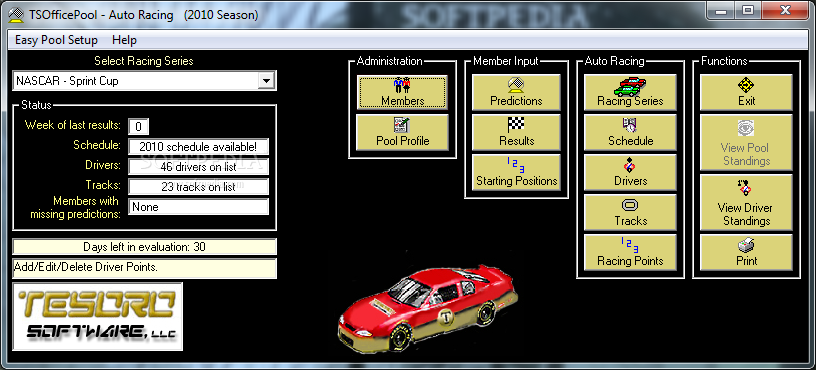Open the Easy Pool Setup menu
Image resolution: width=816 pixels, height=370 pixels.
56,40
